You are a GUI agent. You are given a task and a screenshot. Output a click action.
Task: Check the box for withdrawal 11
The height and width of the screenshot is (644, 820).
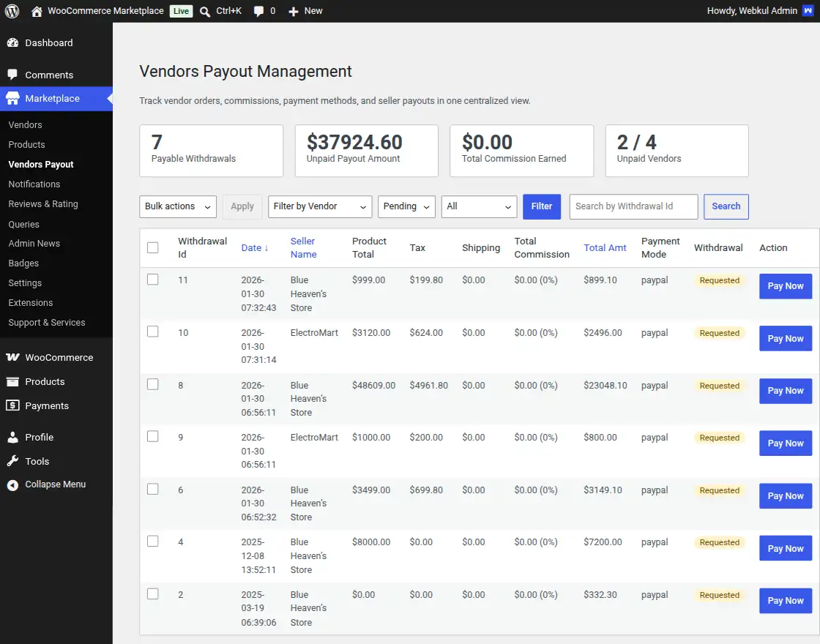[x=153, y=280]
